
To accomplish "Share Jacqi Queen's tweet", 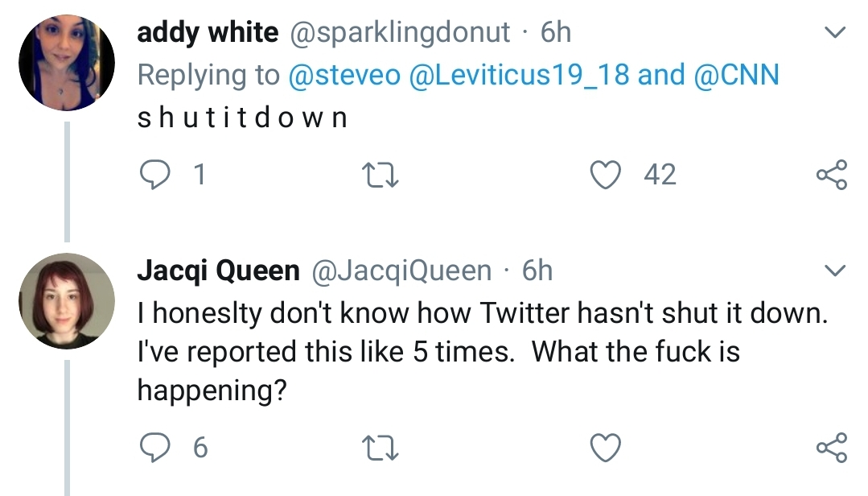I will click(831, 447).
